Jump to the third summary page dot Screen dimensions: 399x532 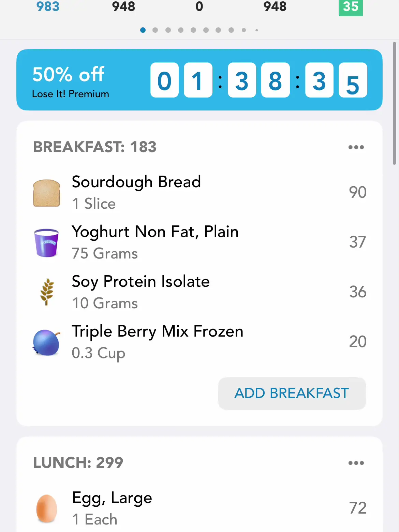tap(168, 30)
